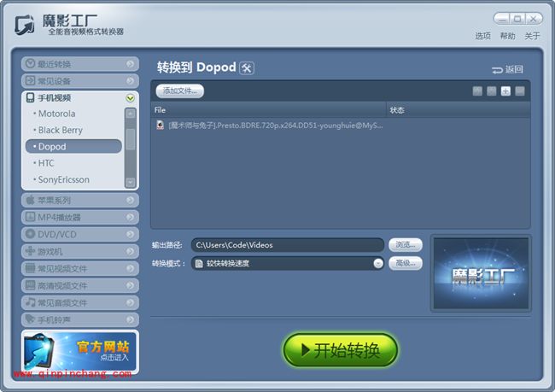Click the 返回 back arrow icon
Image resolution: width=555 pixels, height=392 pixels.
click(497, 70)
